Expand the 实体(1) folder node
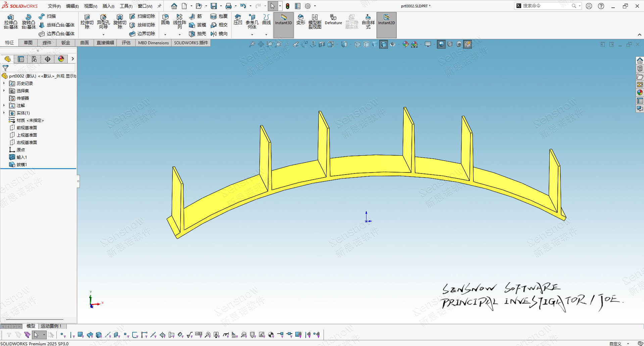The width and height of the screenshot is (644, 346). tap(4, 113)
